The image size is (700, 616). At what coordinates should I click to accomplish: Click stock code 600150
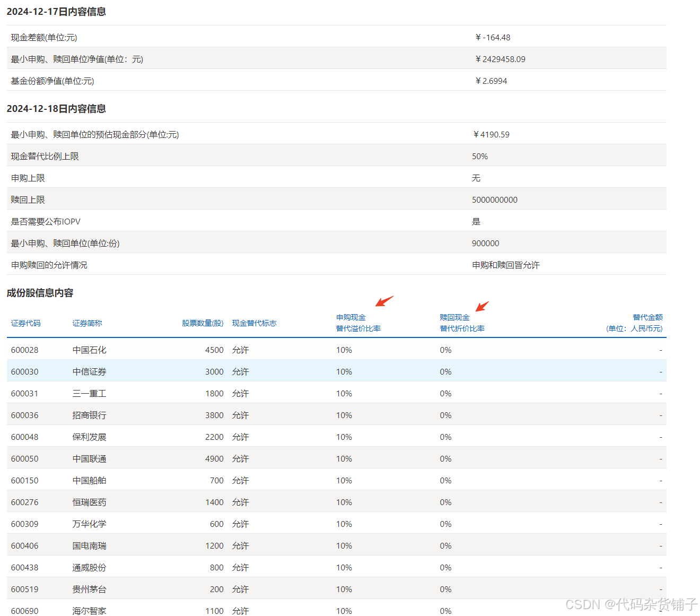[24, 481]
